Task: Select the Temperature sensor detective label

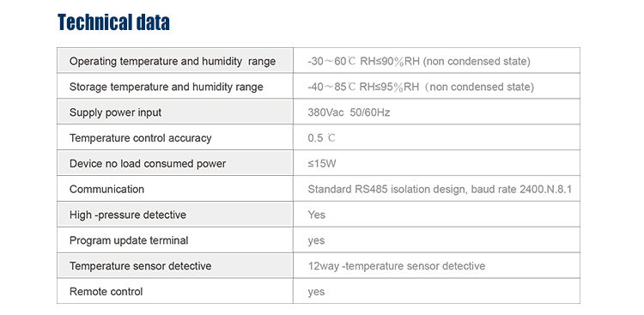Action: pos(141,266)
